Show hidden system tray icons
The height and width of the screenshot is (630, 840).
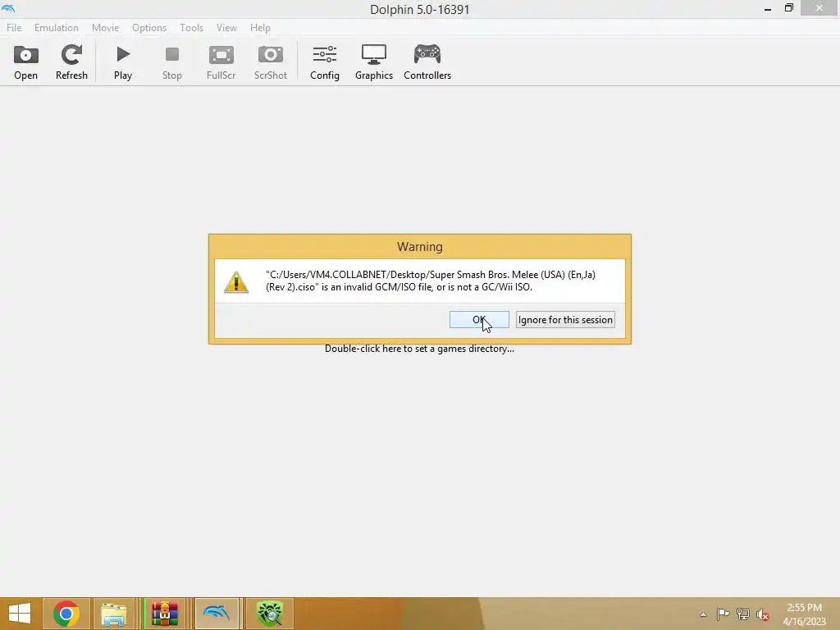(703, 614)
